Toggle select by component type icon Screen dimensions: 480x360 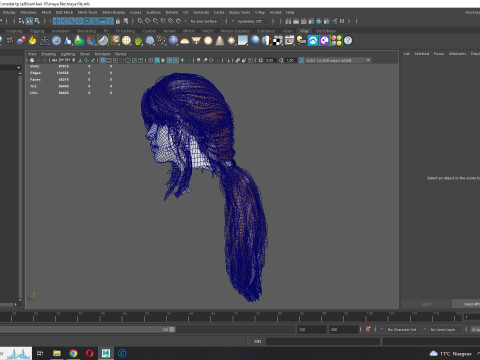[x=37, y=21]
